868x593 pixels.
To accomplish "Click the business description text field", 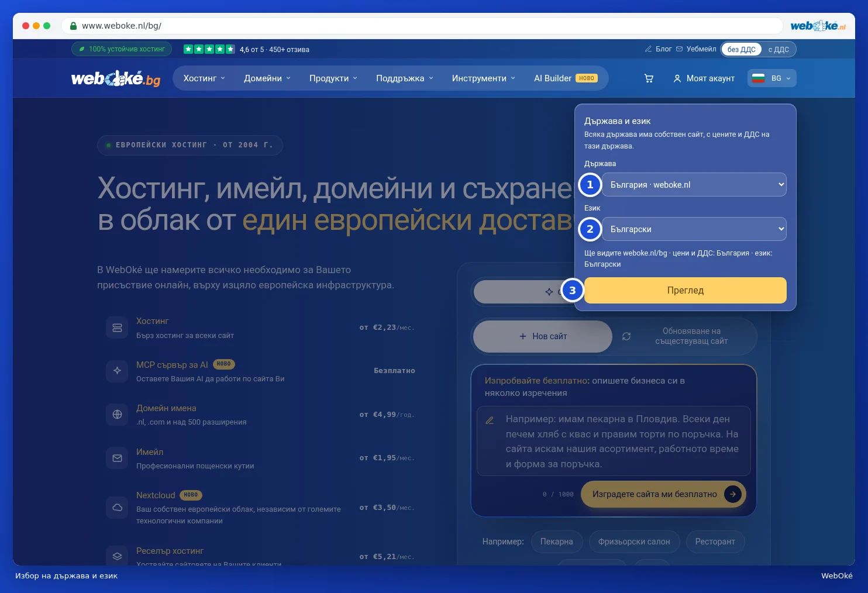I will pyautogui.click(x=614, y=441).
